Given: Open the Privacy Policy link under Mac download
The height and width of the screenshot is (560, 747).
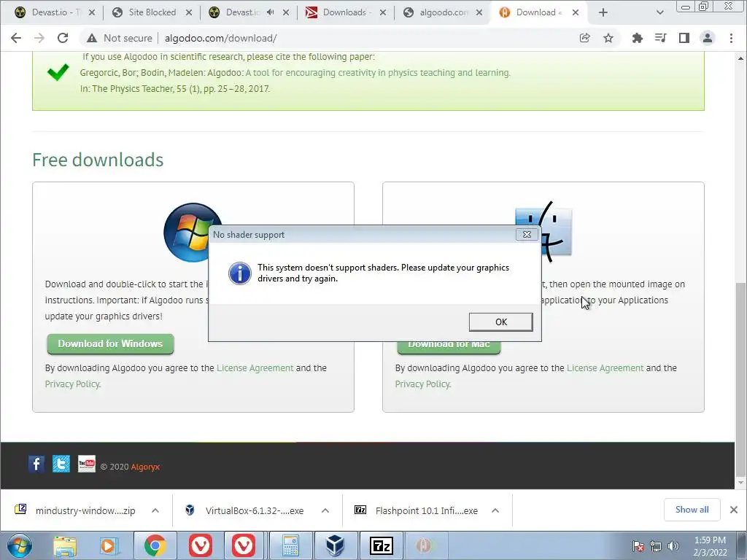Looking at the screenshot, I should 422,384.
